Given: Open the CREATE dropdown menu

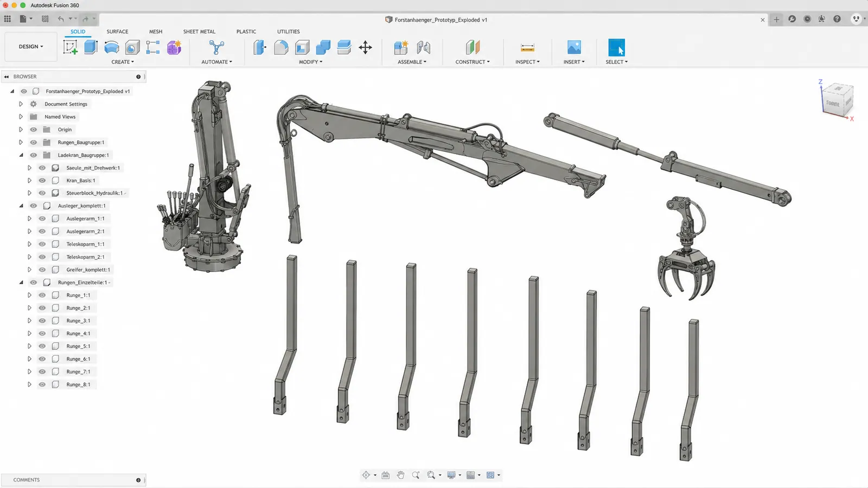Looking at the screenshot, I should [123, 62].
